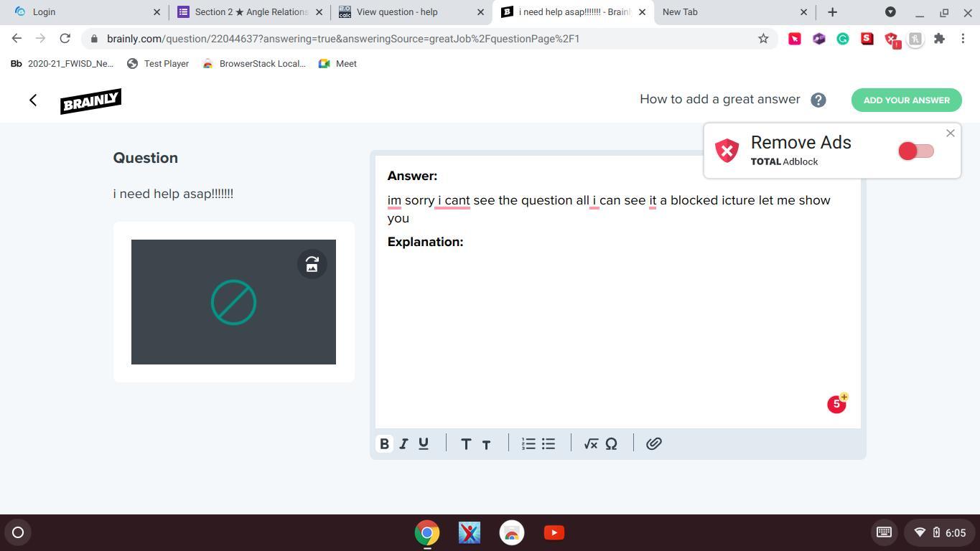Open the equation editor (square root icon)

pyautogui.click(x=591, y=444)
